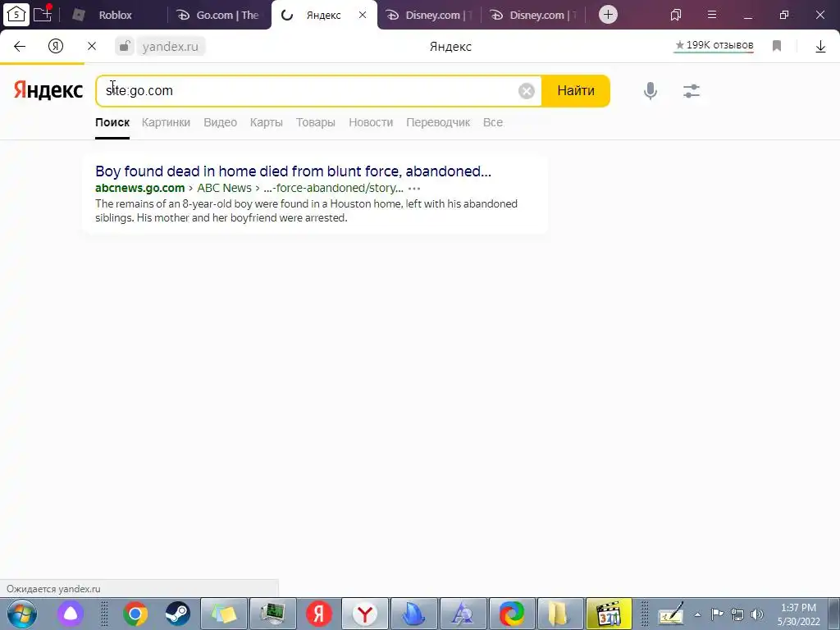The width and height of the screenshot is (840, 630).
Task: Bookmark this page
Action: (777, 47)
